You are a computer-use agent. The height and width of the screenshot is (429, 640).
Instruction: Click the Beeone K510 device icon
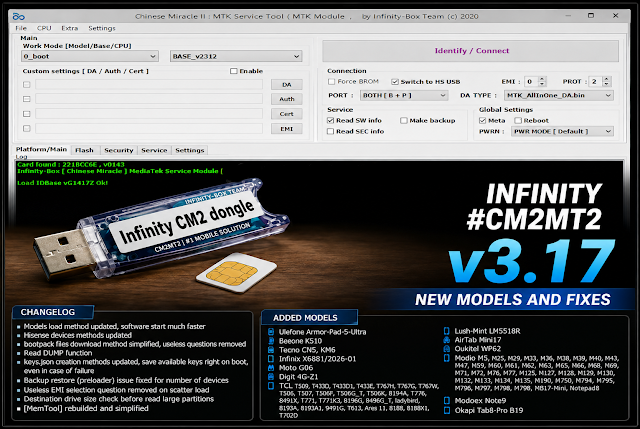(271, 341)
